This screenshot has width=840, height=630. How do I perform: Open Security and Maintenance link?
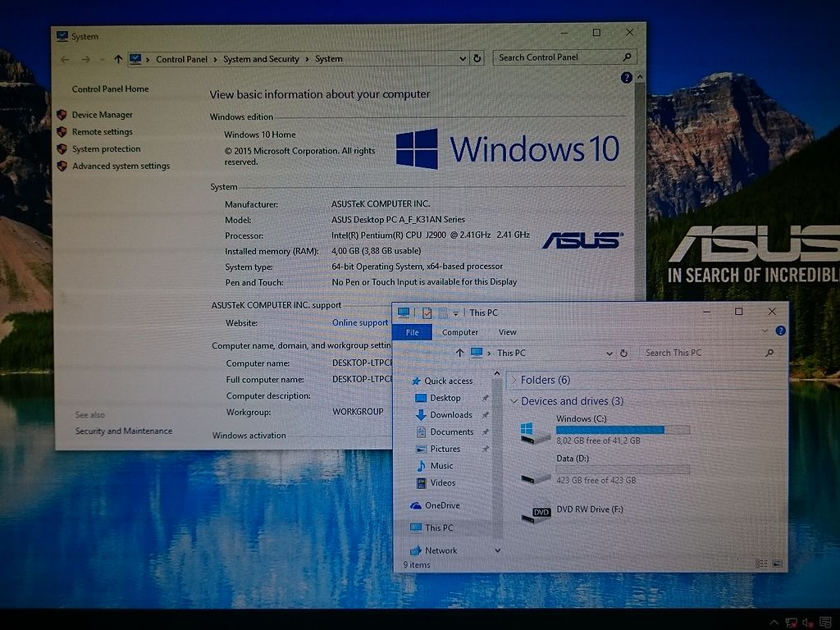point(124,431)
